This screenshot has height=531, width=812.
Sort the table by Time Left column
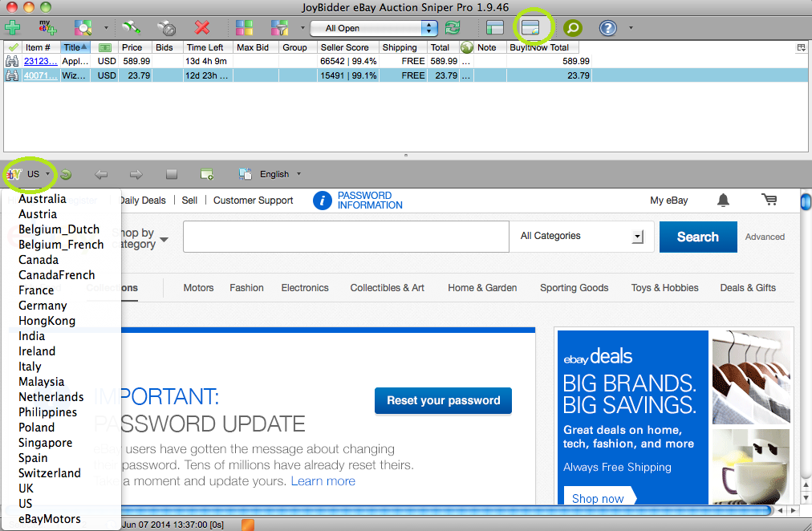pyautogui.click(x=205, y=47)
